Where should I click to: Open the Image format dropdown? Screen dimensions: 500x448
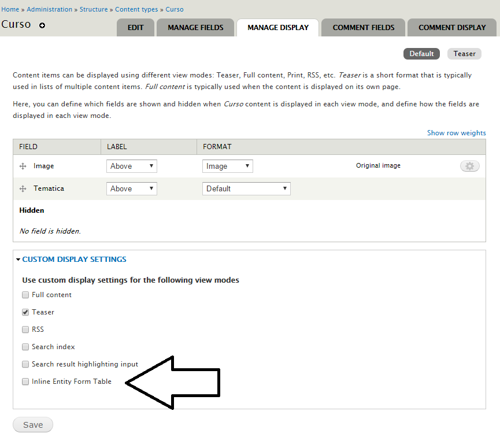(x=228, y=166)
